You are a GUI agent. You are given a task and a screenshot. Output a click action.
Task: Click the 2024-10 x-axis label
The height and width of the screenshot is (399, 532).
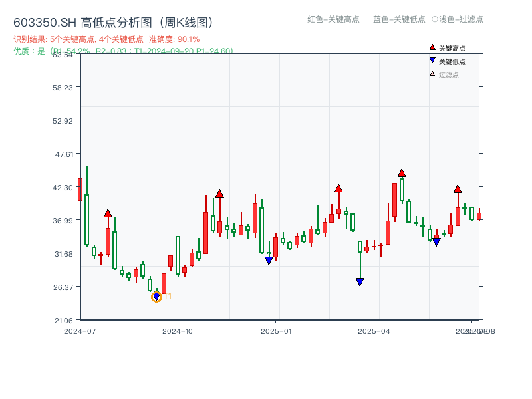click(177, 329)
